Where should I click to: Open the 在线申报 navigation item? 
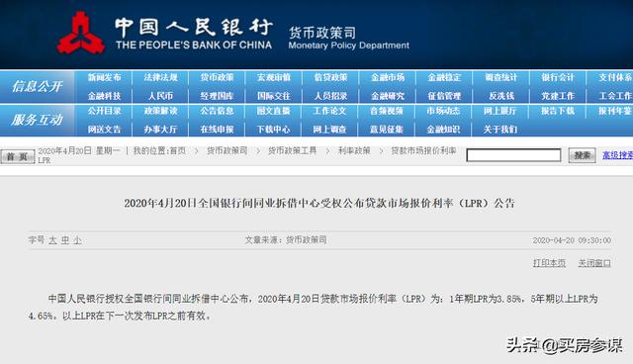click(218, 130)
